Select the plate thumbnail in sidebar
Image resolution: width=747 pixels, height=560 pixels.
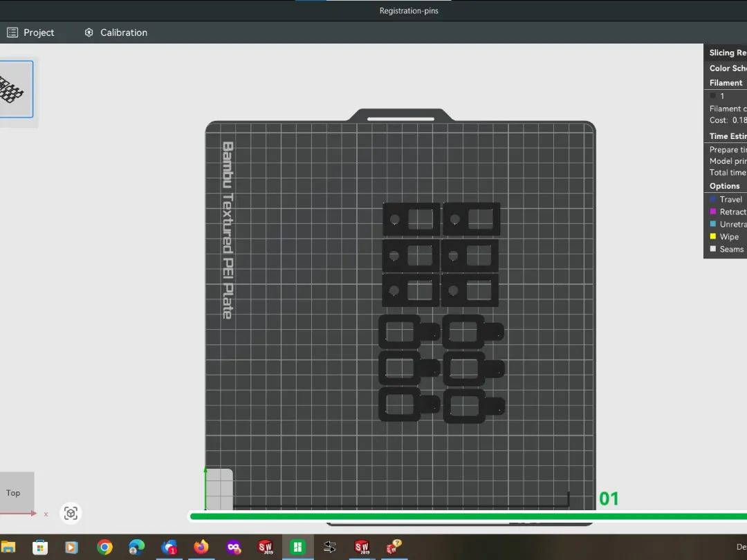(x=16, y=89)
